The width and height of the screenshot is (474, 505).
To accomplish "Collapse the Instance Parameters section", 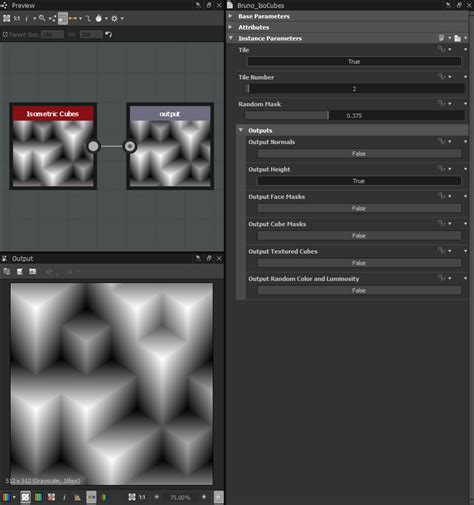I will 231,38.
